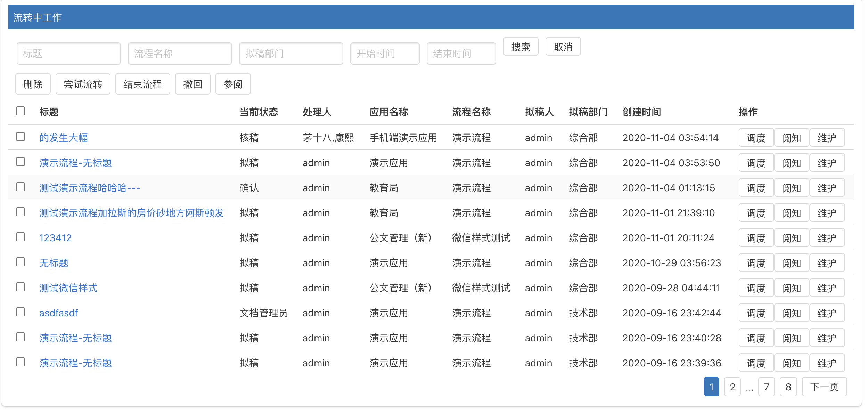Open 演示流程-无标题 created at 23:40:28
The image size is (868, 413).
[75, 338]
